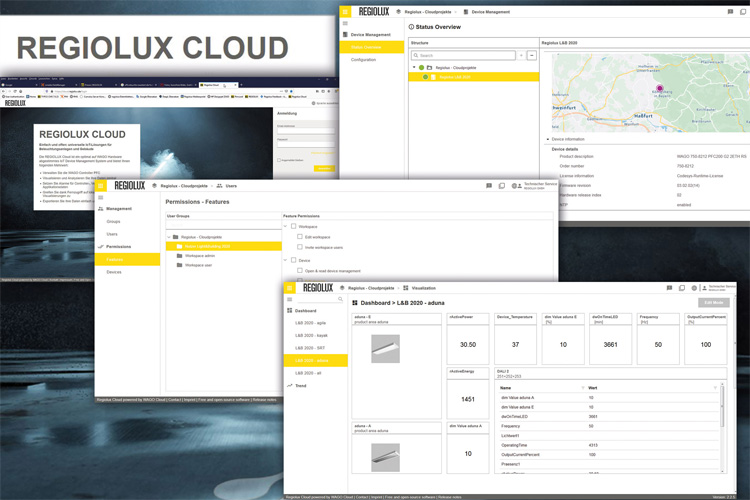Screen dimensions: 750x500
Task: Click the copy-windows icon in Users window header
Action: (x=501, y=186)
